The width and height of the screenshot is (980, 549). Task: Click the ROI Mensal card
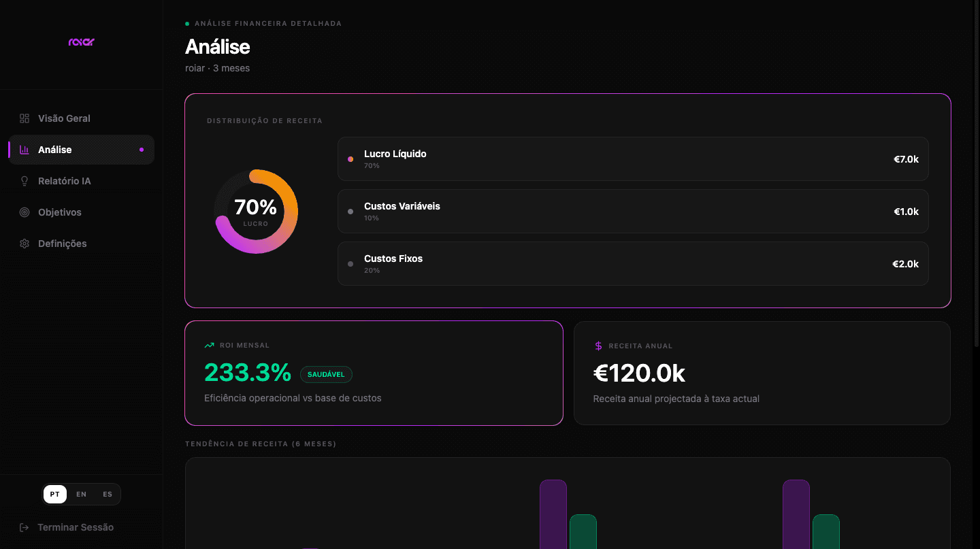(x=374, y=373)
